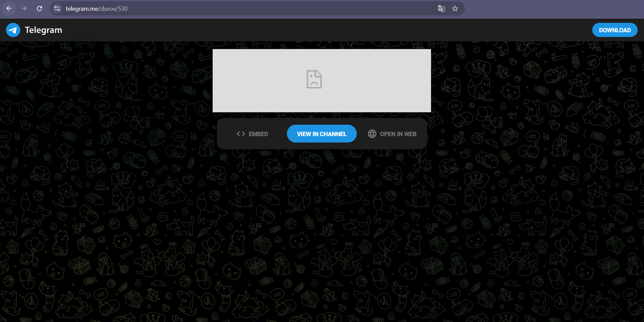Open the translate page icon
This screenshot has width=644, height=322.
tap(441, 9)
